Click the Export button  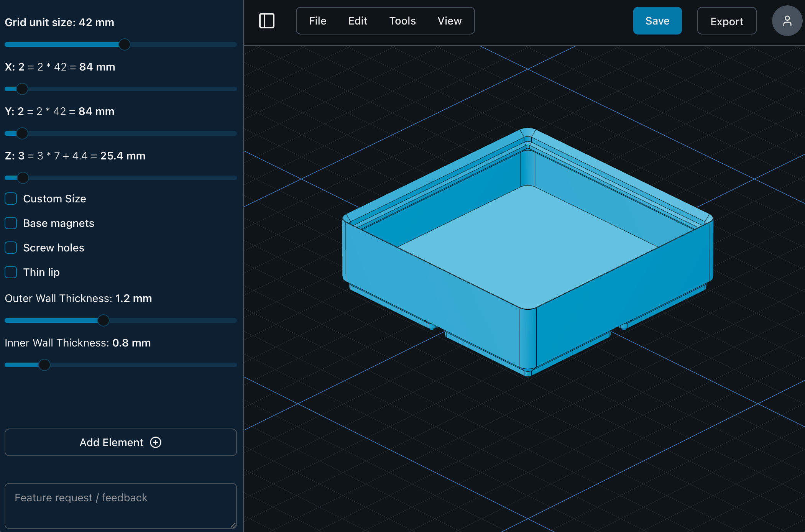click(x=727, y=21)
